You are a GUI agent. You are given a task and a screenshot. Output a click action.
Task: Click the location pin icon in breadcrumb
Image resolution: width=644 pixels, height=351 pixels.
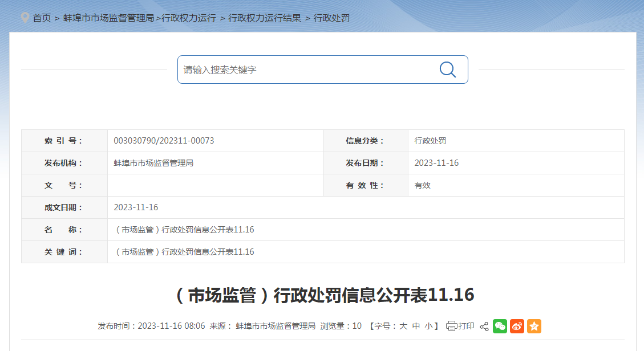click(x=25, y=18)
